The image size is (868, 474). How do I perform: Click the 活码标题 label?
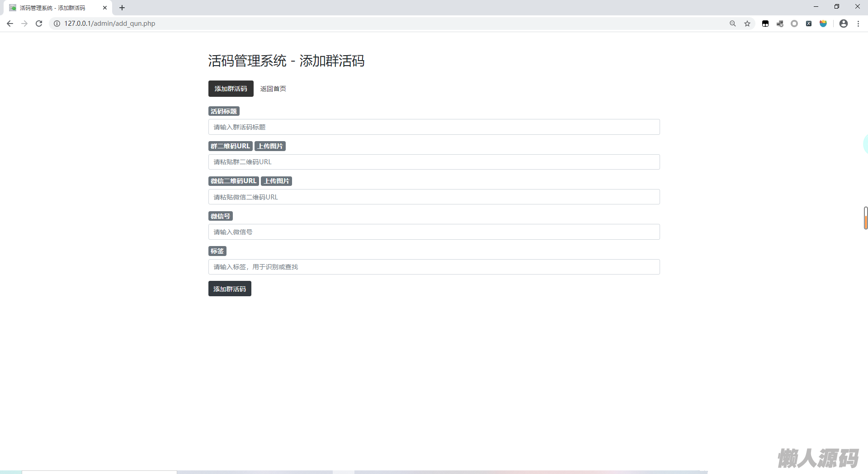(x=224, y=111)
